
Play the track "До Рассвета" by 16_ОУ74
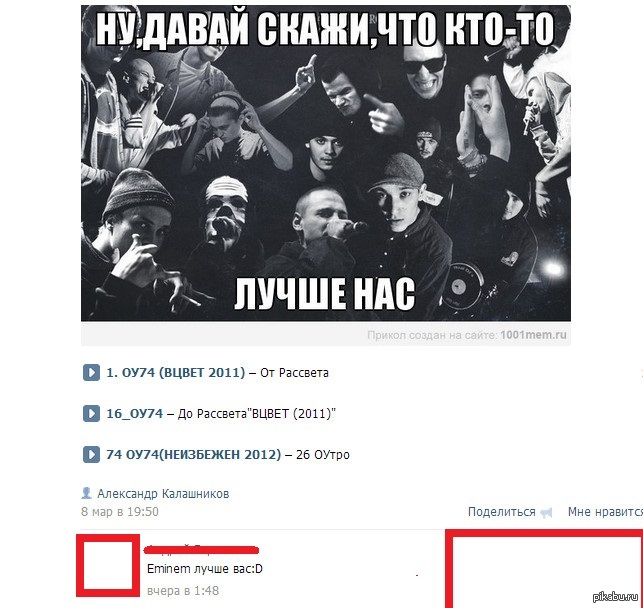(91, 414)
